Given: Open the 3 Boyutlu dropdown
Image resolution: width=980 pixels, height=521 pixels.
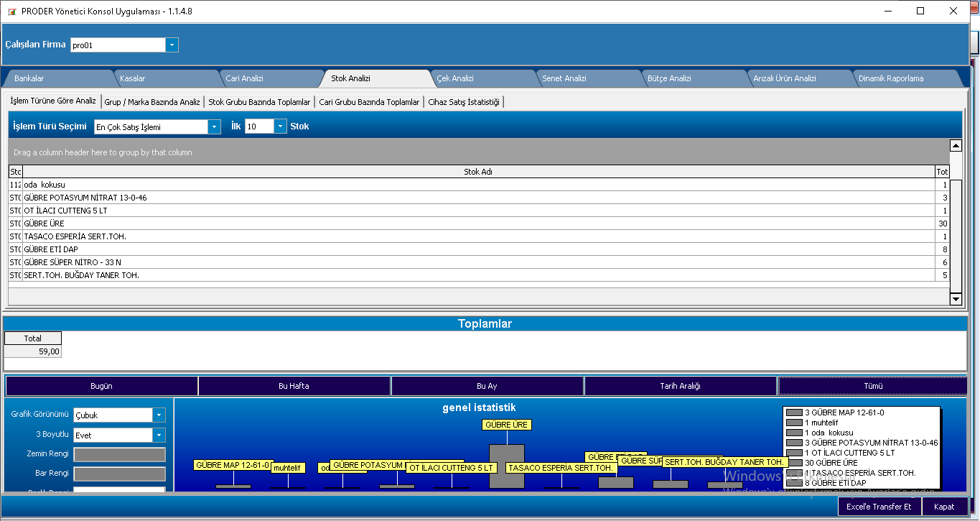Looking at the screenshot, I should pos(159,435).
